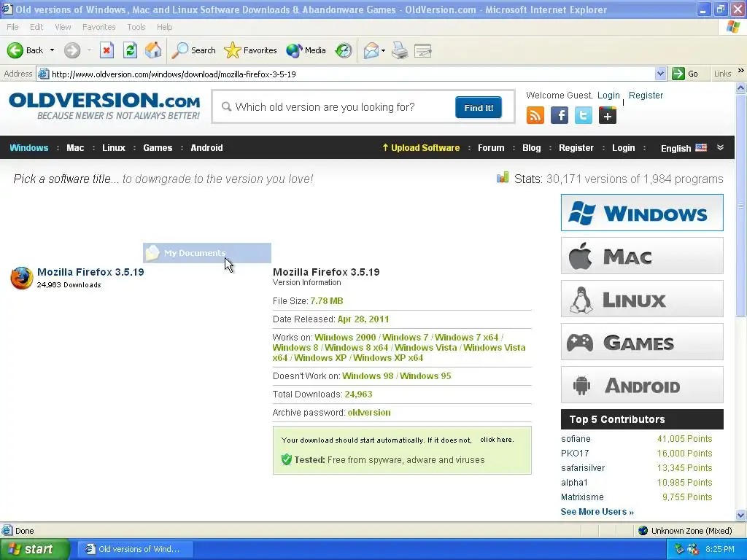
Task: Click the Upload Software link
Action: [421, 147]
